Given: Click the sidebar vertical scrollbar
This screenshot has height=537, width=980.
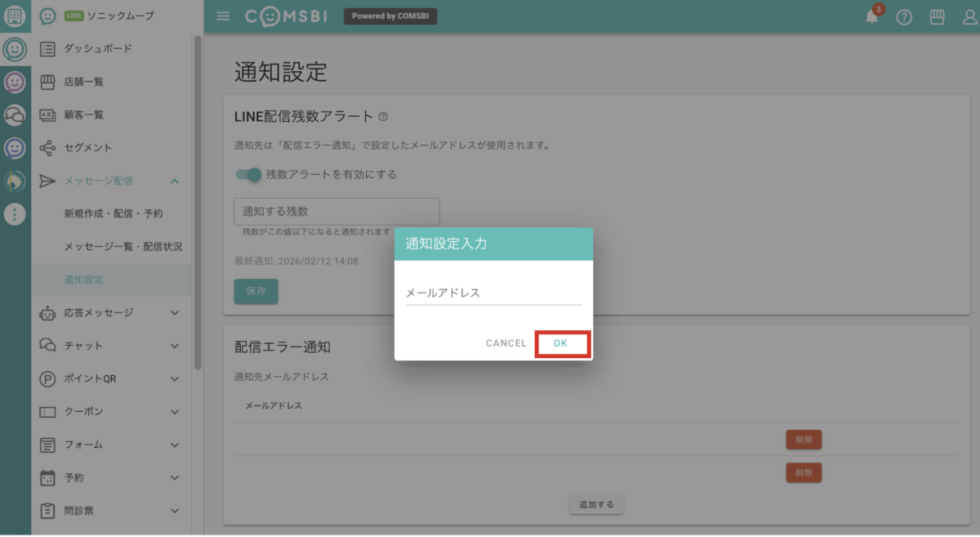Looking at the screenshot, I should (x=198, y=204).
